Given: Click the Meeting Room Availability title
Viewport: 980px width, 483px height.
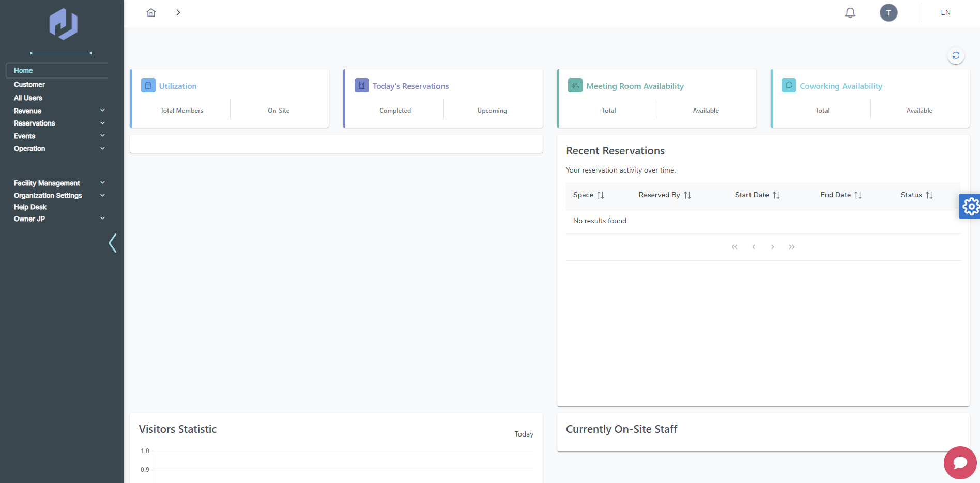Looking at the screenshot, I should point(635,86).
